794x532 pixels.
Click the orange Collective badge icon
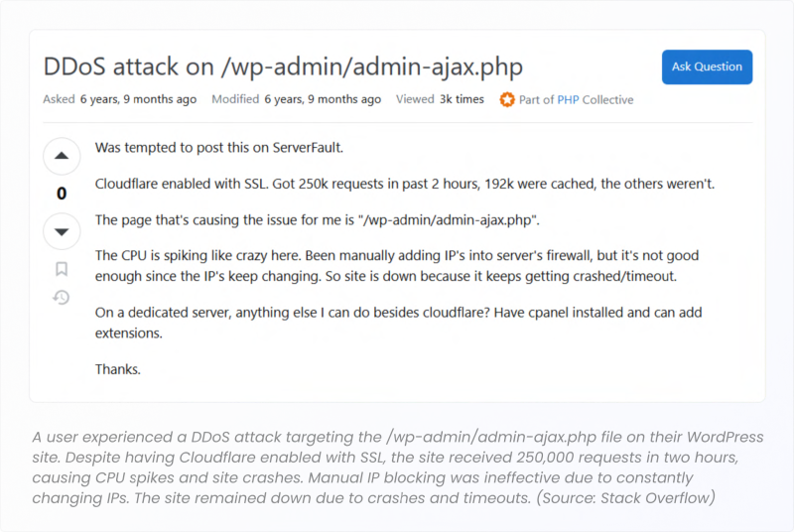507,99
